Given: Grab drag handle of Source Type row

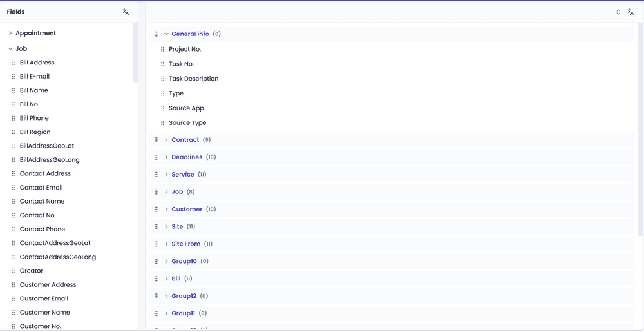Looking at the screenshot, I should pos(163,123).
